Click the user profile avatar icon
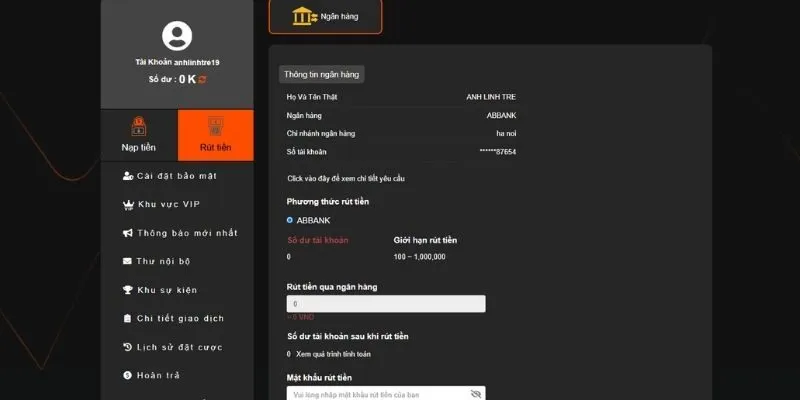Viewport: 800px width, 400px height. (x=177, y=37)
